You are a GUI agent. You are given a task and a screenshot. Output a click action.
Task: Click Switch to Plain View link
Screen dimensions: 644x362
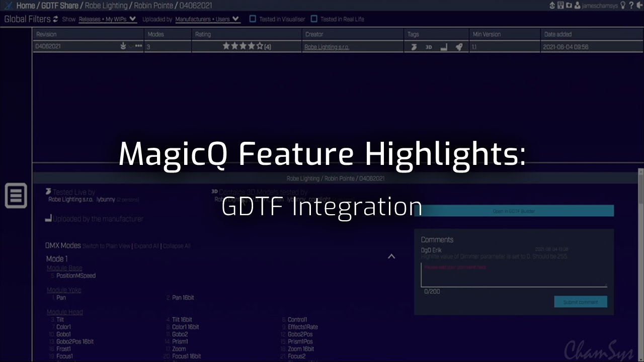(106, 246)
